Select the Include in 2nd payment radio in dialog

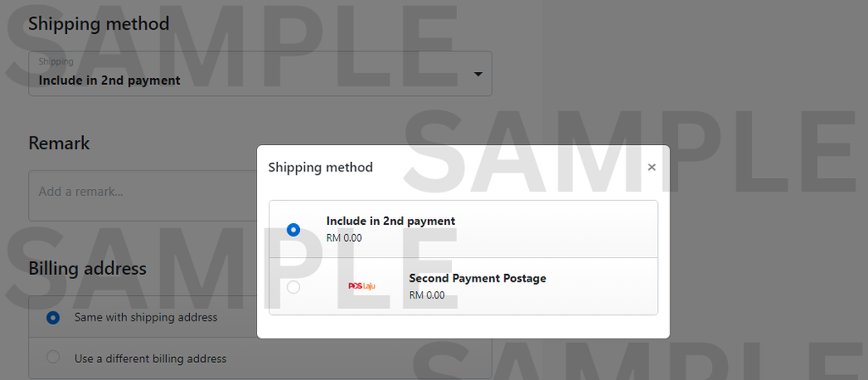(x=293, y=230)
